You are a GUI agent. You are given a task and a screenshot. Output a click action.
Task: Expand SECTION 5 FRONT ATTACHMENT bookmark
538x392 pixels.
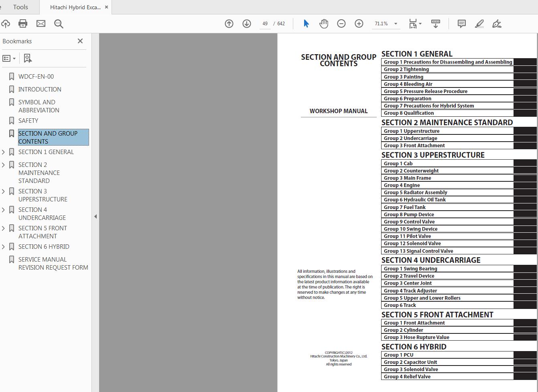point(4,228)
